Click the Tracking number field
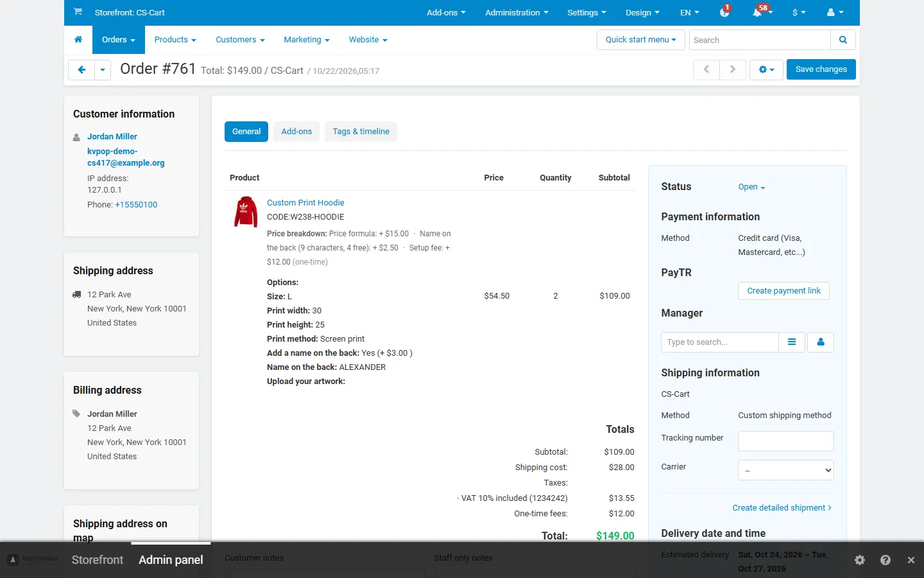The height and width of the screenshot is (578, 924). (786, 441)
